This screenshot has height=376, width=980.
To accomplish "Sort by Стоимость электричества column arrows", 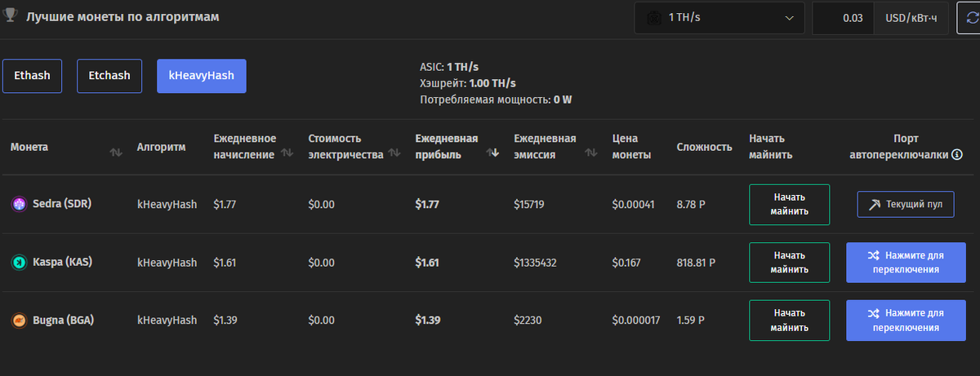I will [394, 153].
